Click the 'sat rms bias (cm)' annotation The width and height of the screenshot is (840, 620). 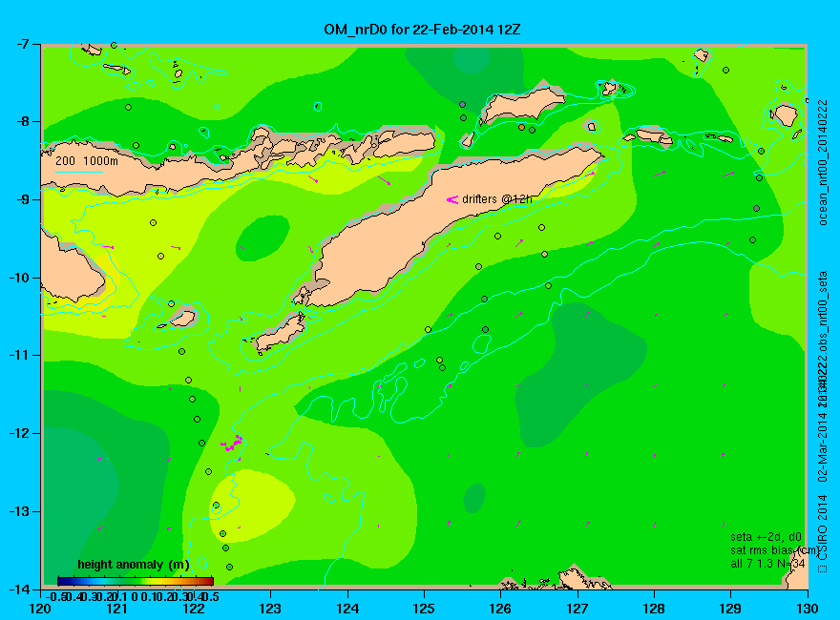(774, 550)
